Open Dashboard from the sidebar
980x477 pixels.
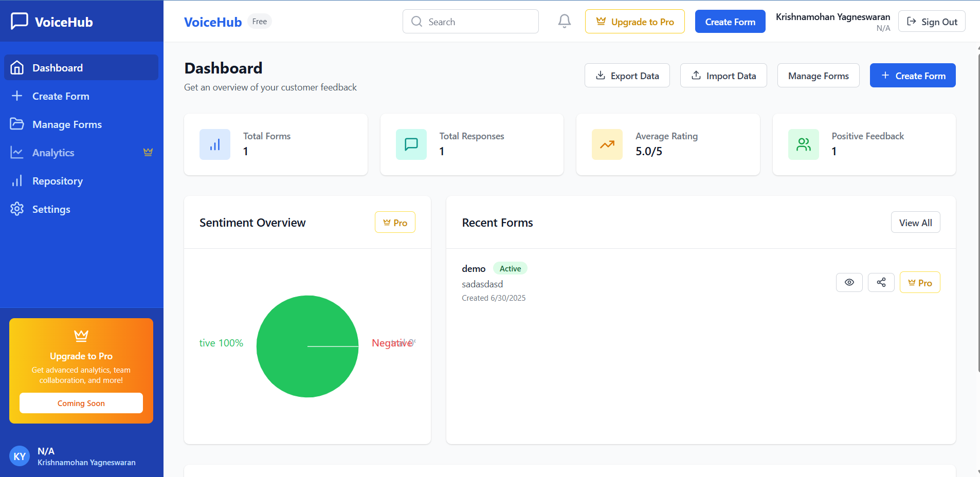[x=81, y=67]
